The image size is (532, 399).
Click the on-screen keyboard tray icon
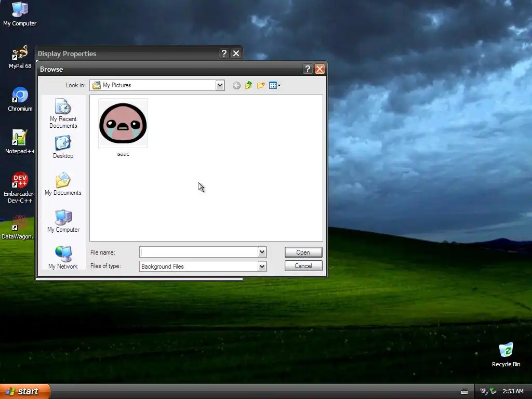(464, 392)
